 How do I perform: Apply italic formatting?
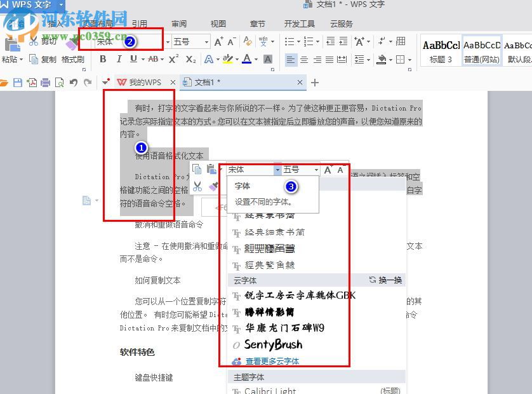click(119, 58)
